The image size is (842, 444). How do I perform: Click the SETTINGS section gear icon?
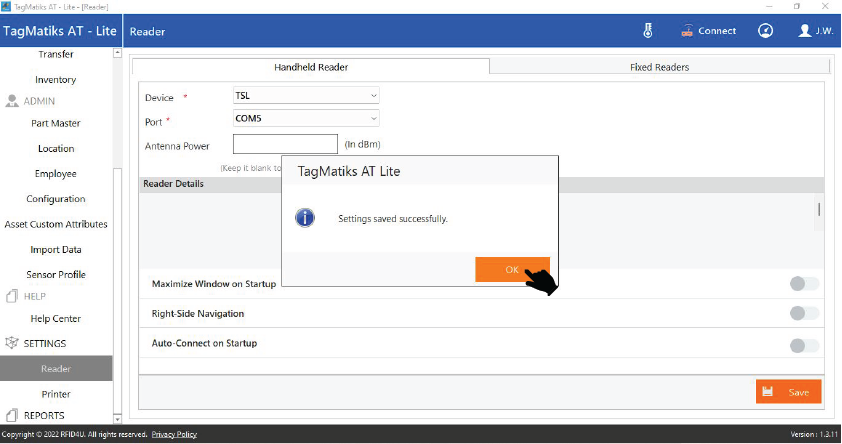(13, 343)
